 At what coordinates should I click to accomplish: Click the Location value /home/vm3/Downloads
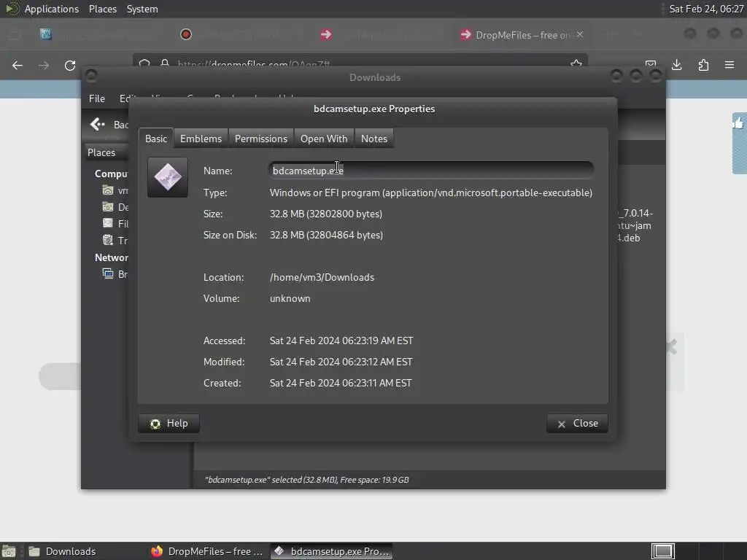click(x=322, y=278)
